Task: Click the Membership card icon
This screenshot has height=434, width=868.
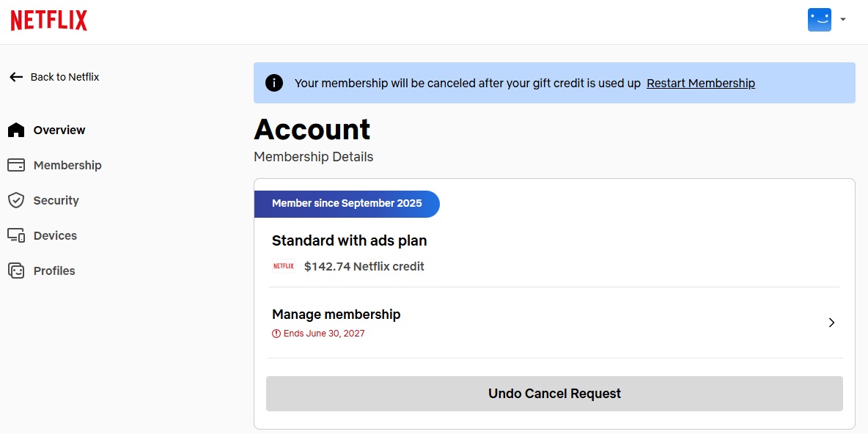Action: tap(15, 165)
